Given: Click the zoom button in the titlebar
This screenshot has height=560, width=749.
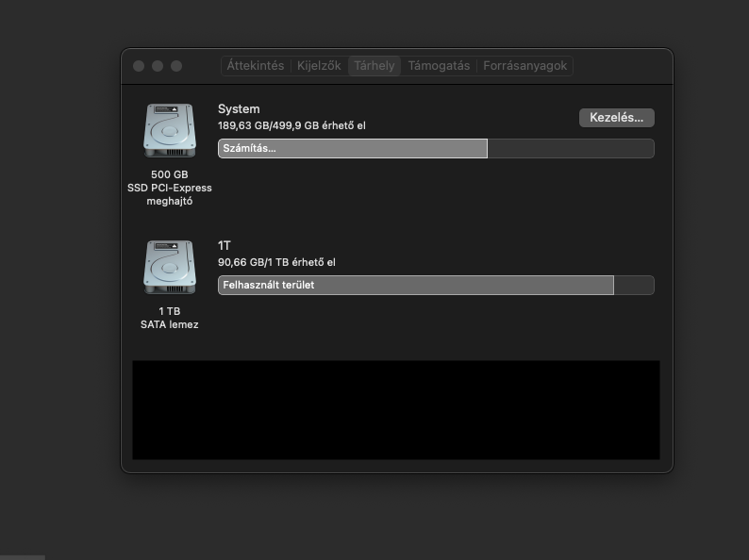Looking at the screenshot, I should 176,66.
